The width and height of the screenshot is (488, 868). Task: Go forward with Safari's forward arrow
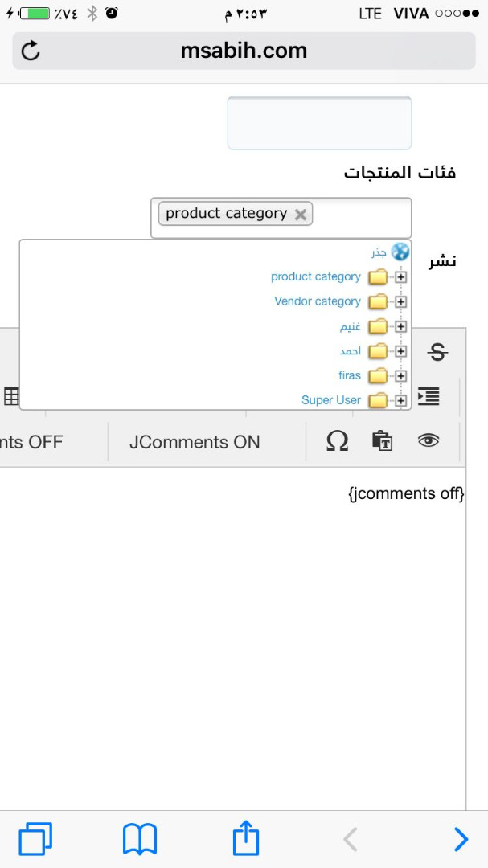click(x=461, y=839)
